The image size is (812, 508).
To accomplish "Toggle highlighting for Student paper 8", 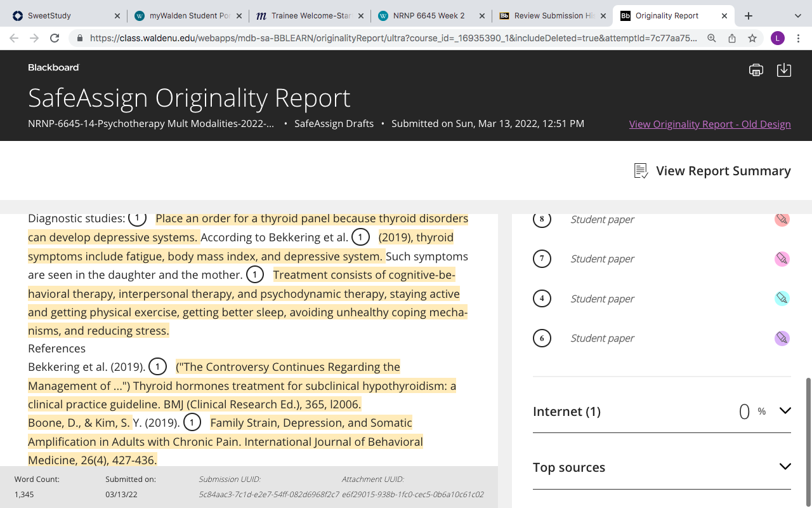I will pos(782,219).
